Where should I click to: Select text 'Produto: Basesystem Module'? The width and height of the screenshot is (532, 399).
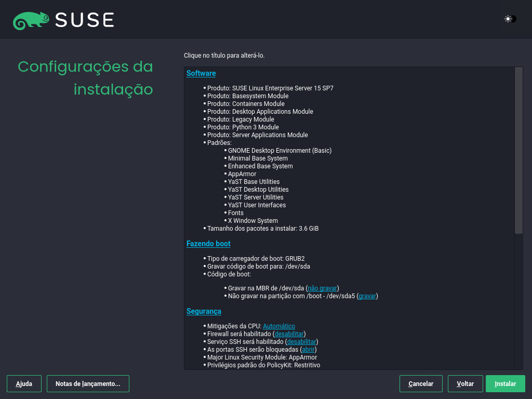[248, 96]
